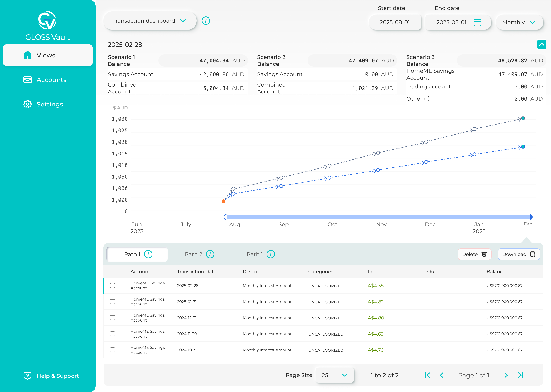Click the Delete button
Image resolution: width=551 pixels, height=392 pixels.
pos(474,254)
